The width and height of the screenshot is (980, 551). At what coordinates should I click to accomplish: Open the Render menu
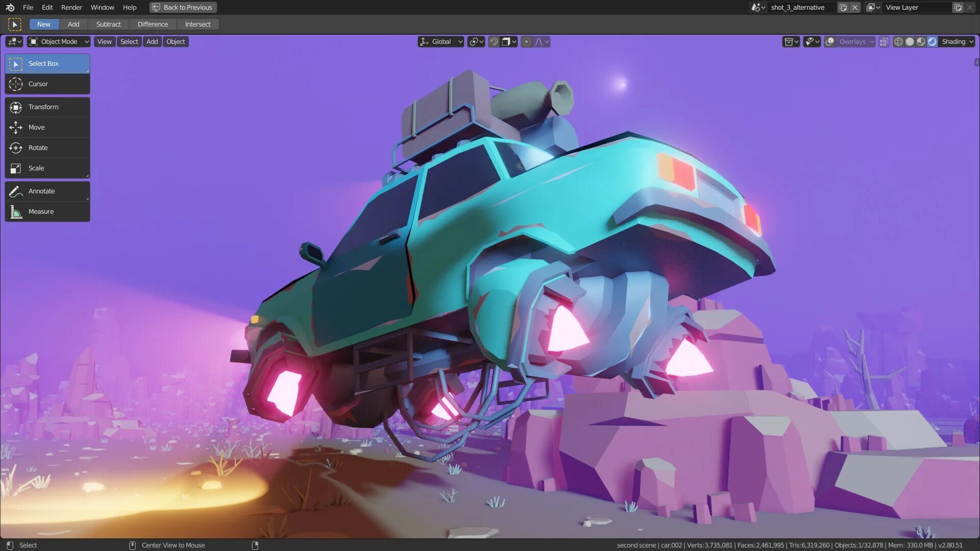(x=71, y=7)
